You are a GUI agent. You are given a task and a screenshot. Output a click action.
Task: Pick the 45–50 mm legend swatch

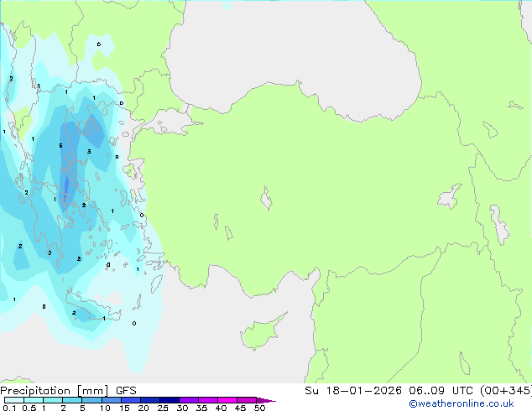247,400
